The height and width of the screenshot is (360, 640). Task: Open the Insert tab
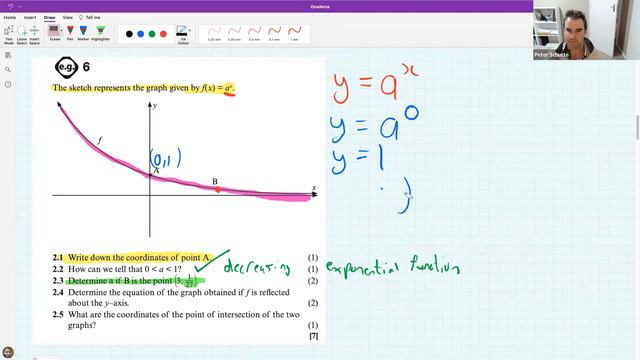[x=30, y=18]
